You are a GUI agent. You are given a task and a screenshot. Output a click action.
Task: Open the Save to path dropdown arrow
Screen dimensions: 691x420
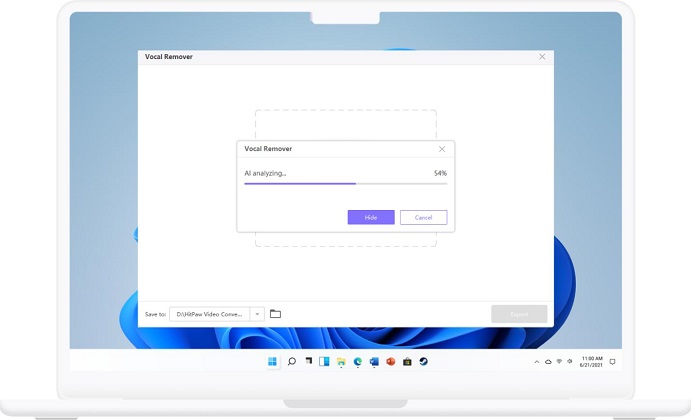[x=257, y=314]
